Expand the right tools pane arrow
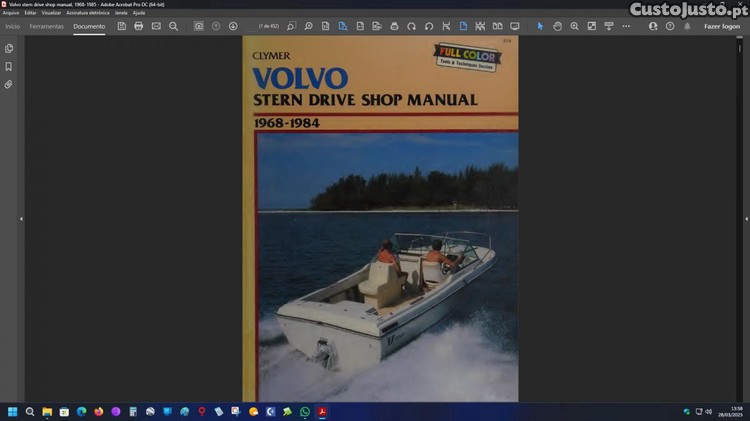The image size is (750, 421). pos(743,218)
